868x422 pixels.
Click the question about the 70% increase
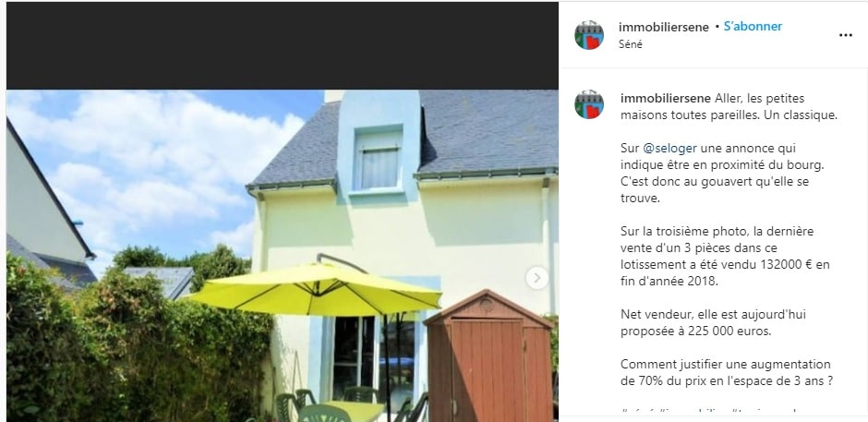coord(725,373)
